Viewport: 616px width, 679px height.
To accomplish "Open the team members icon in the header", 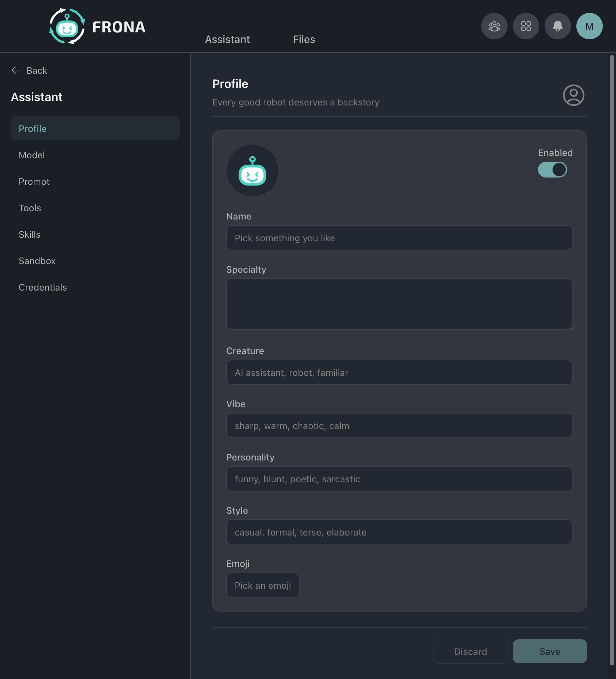I will pyautogui.click(x=494, y=26).
